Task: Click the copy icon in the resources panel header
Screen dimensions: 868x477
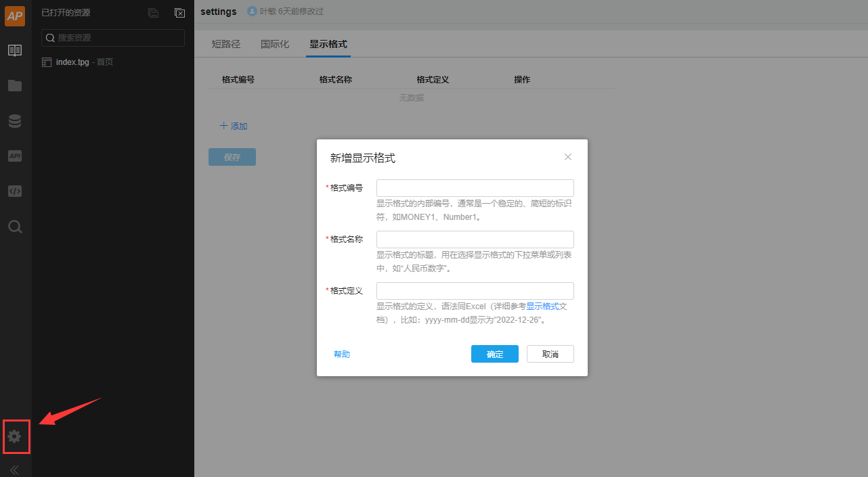Action: [x=154, y=13]
